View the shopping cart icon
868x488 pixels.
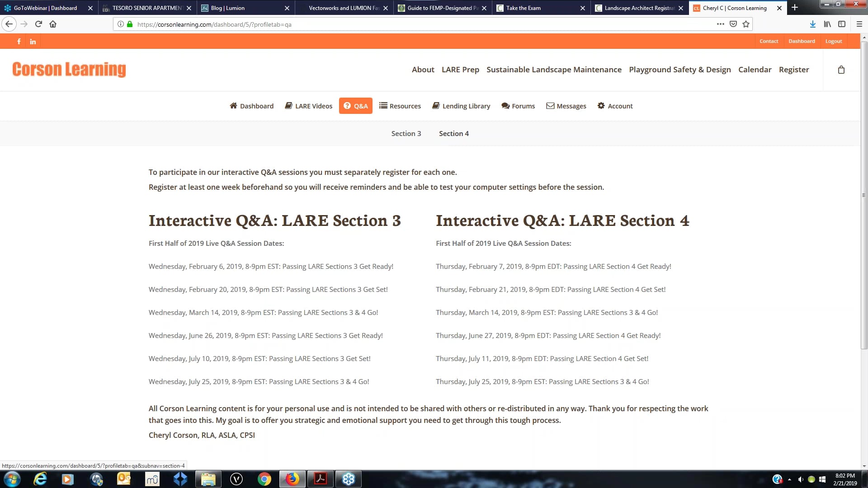click(841, 70)
